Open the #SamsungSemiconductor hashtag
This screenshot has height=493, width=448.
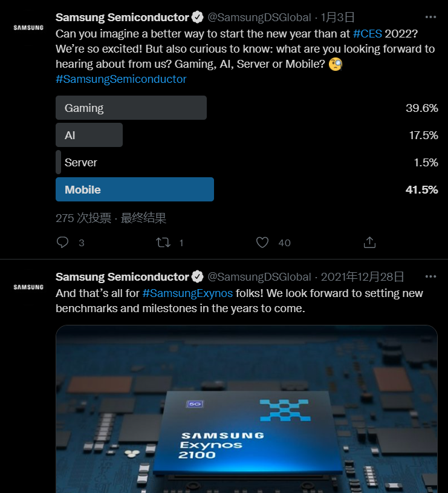click(x=121, y=79)
